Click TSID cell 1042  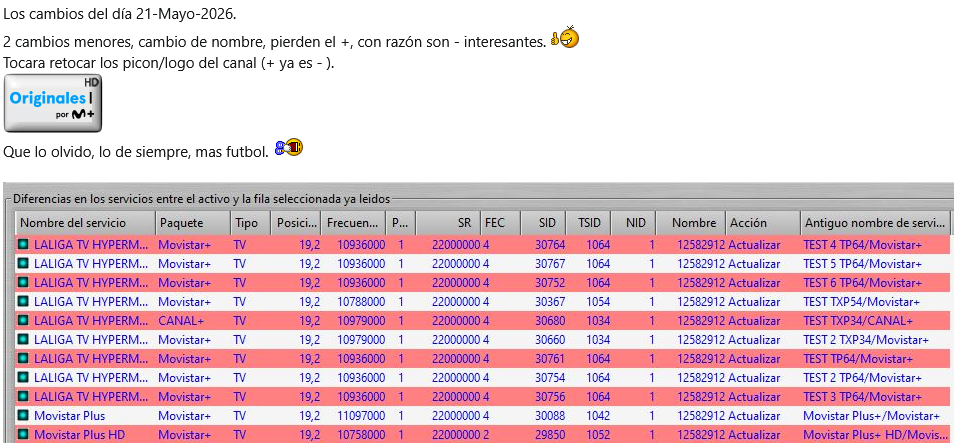click(x=598, y=415)
